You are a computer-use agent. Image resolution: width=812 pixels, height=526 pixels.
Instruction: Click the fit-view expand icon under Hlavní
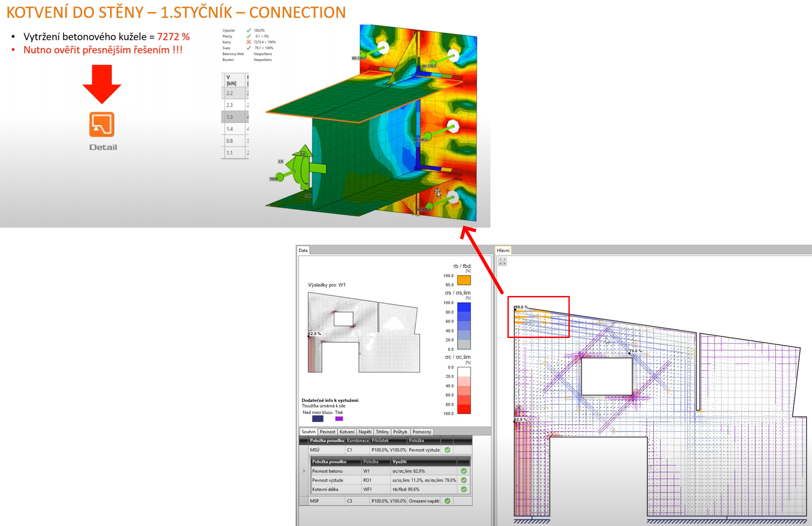tap(502, 261)
